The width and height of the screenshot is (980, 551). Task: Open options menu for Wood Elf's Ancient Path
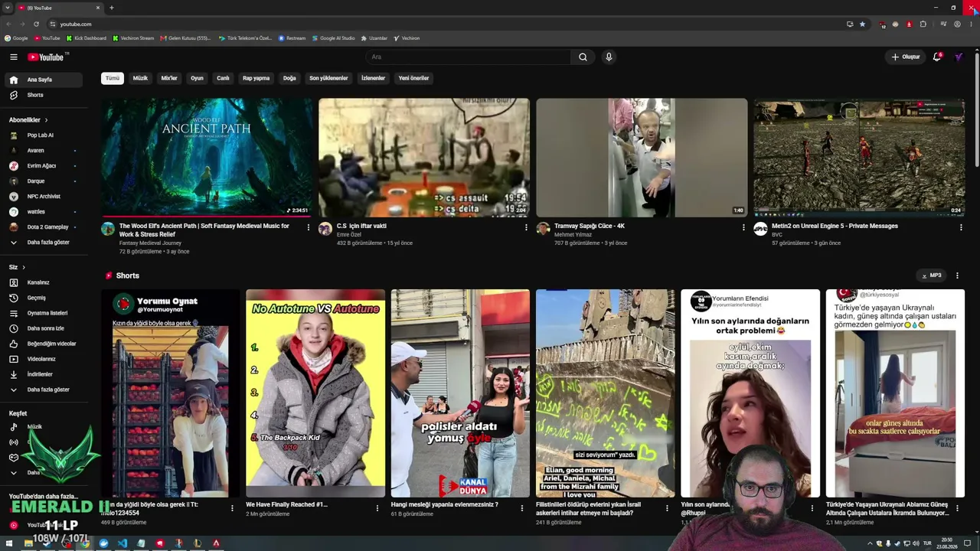click(309, 227)
